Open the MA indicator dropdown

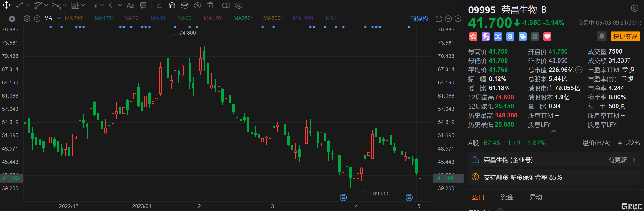pyautogui.click(x=59, y=18)
